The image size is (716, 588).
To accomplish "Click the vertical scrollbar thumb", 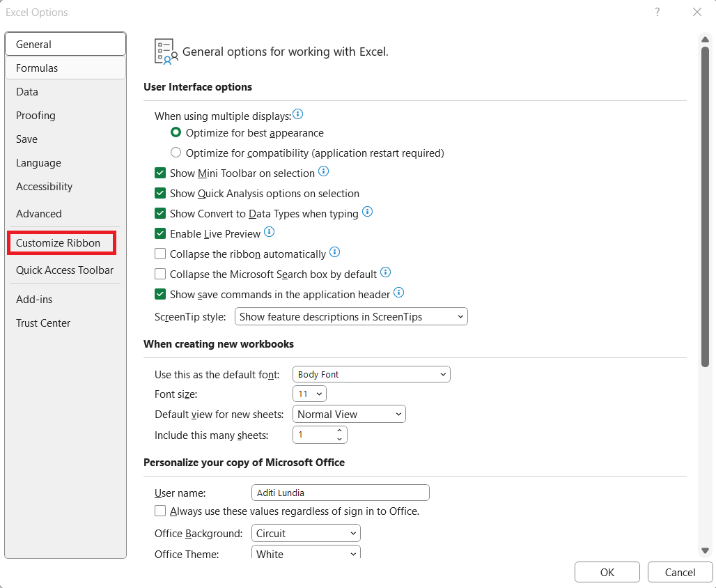I will [705, 206].
